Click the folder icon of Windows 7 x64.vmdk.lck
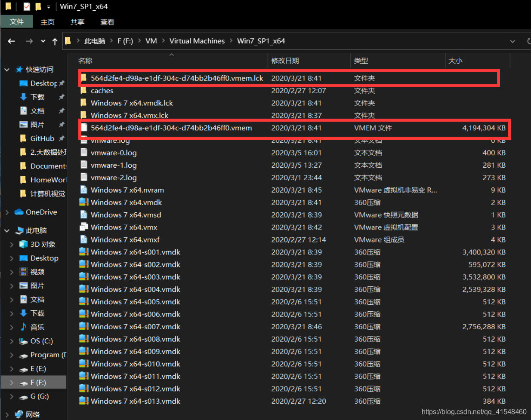Screen dimensions: 531x420 (83, 103)
